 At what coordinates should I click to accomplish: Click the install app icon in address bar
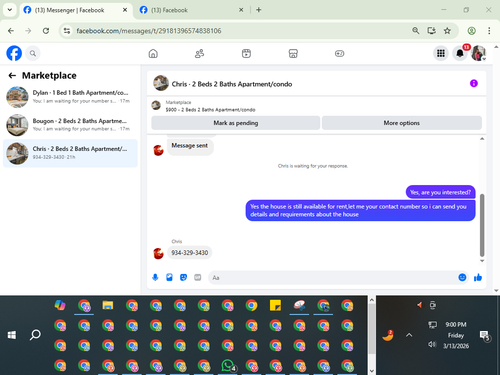click(431, 31)
